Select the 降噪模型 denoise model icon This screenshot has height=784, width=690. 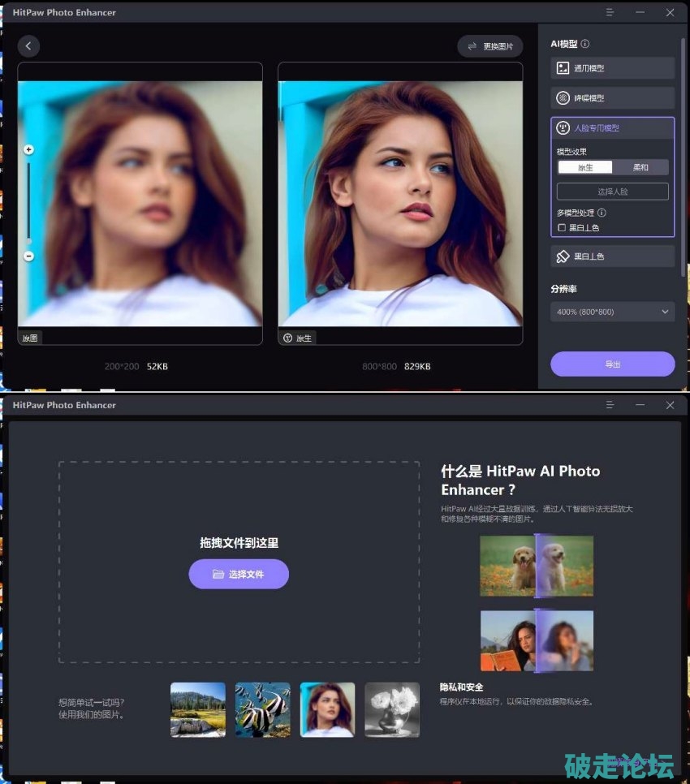coord(563,98)
